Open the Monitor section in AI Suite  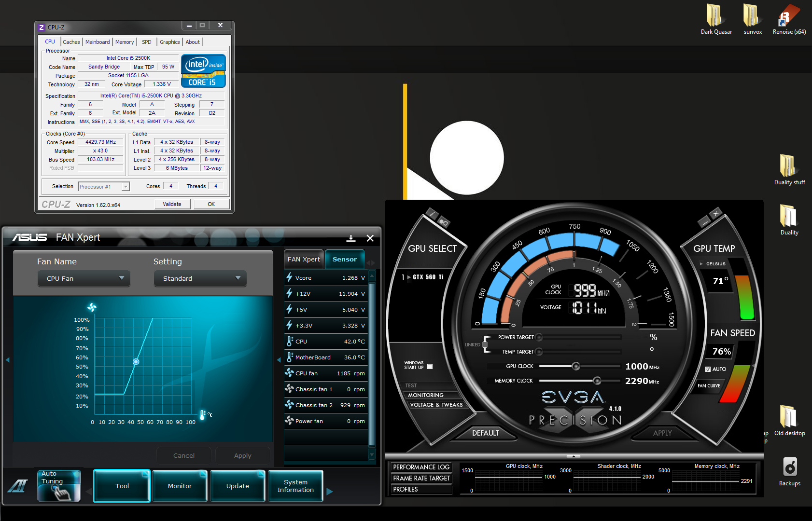pyautogui.click(x=180, y=486)
